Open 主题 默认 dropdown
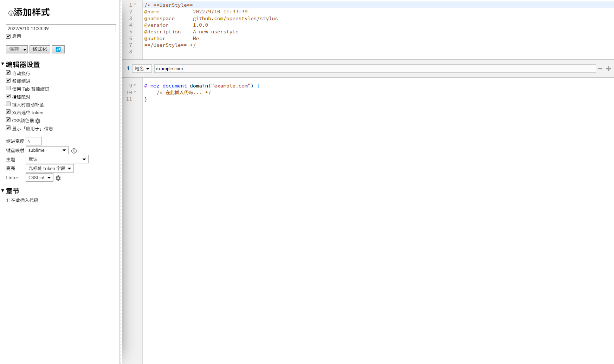 click(57, 160)
